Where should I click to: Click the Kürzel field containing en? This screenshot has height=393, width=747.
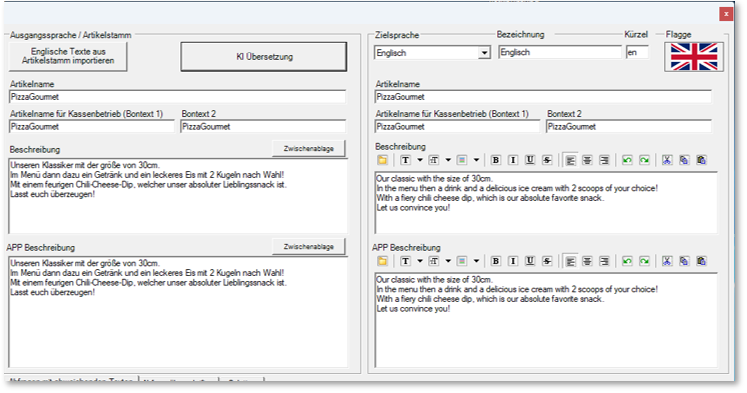(x=637, y=52)
